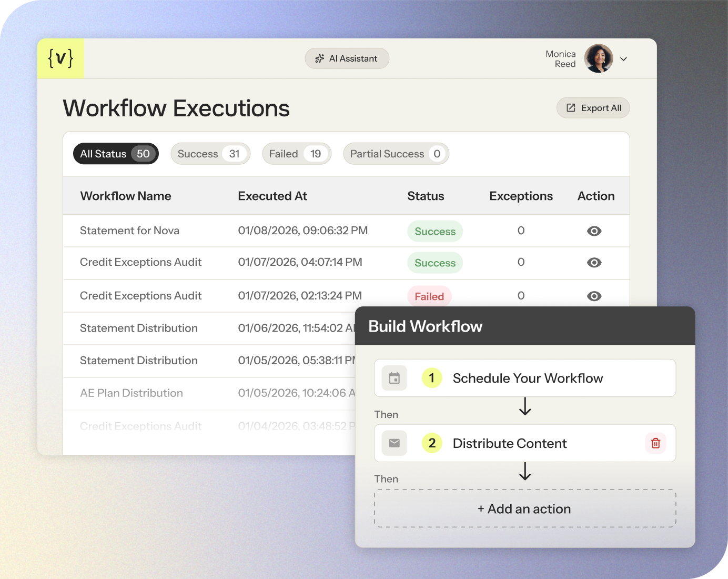Click the calendar icon in step 1
The image size is (728, 579).
pyautogui.click(x=394, y=378)
